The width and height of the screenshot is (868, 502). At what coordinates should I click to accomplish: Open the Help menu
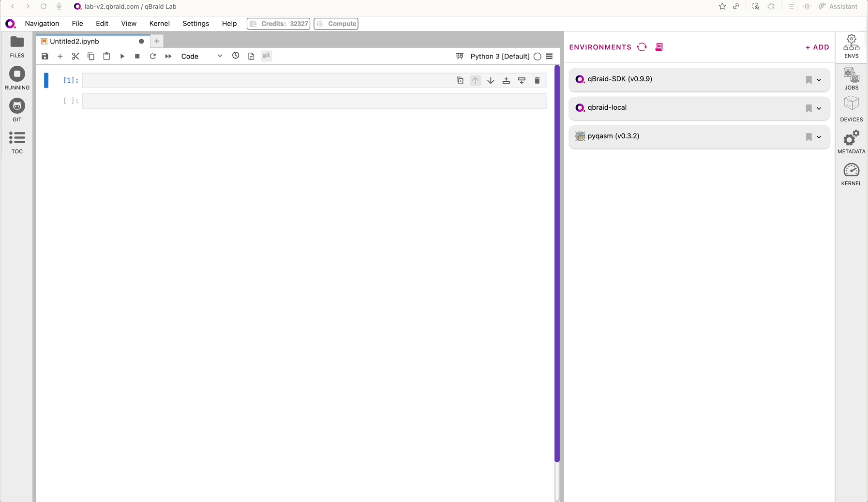coord(229,23)
